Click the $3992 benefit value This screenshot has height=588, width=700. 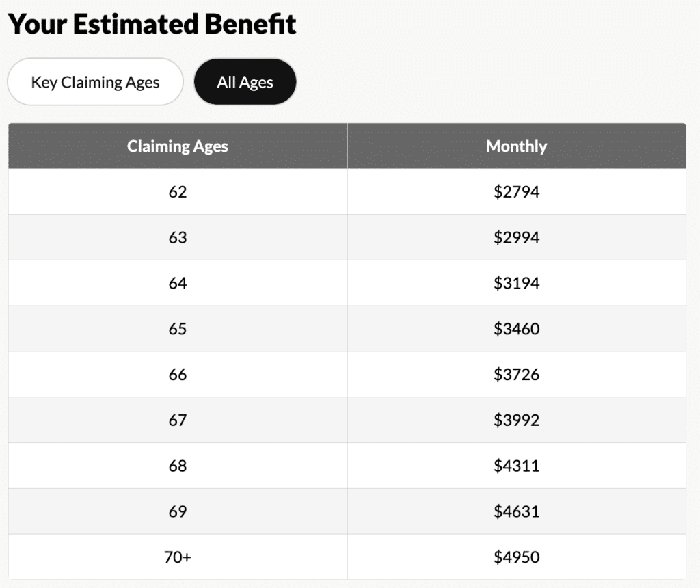[517, 420]
